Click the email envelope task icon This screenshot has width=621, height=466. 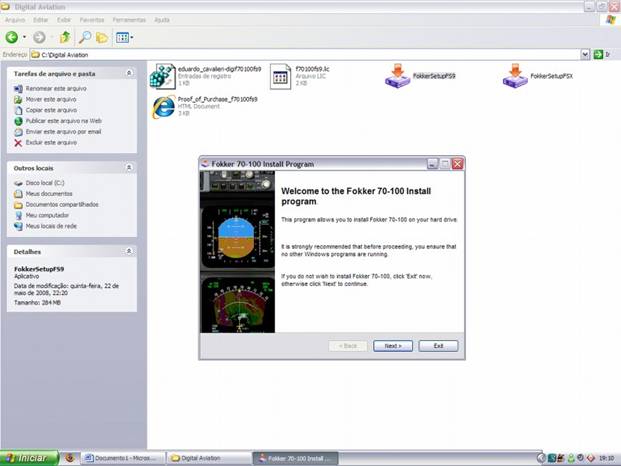tap(18, 132)
